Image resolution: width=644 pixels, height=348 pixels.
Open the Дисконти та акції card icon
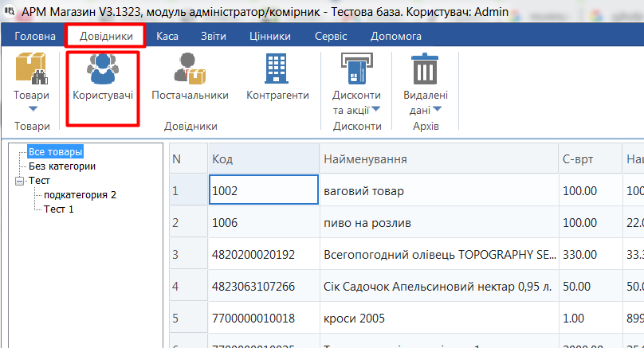pyautogui.click(x=356, y=68)
